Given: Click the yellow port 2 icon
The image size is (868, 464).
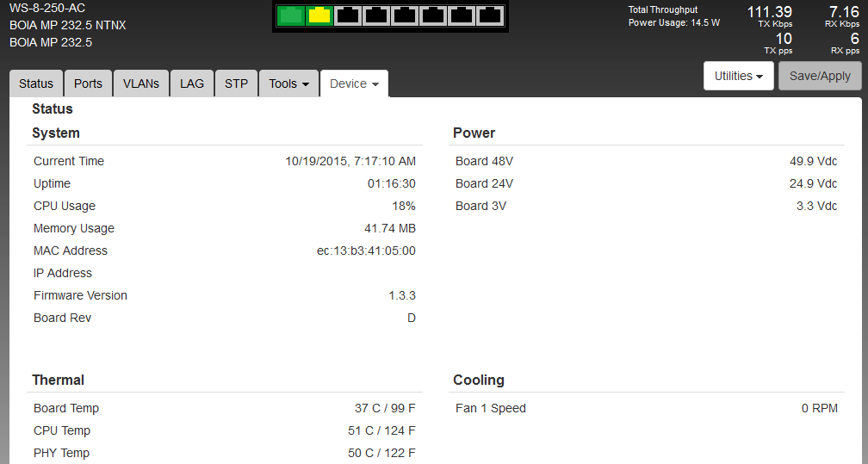Looking at the screenshot, I should (320, 15).
